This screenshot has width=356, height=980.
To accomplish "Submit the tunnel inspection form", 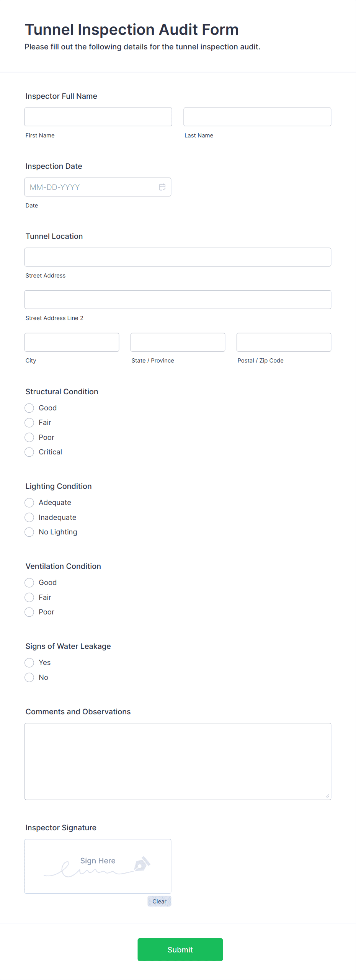I will 180,949.
